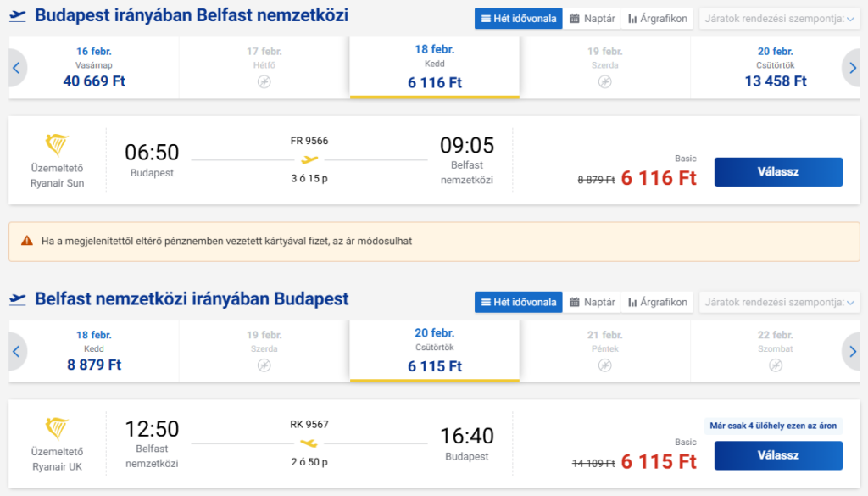Click the plane icon on flight FR 9566
Image resolution: width=868 pixels, height=496 pixels.
pos(309,160)
